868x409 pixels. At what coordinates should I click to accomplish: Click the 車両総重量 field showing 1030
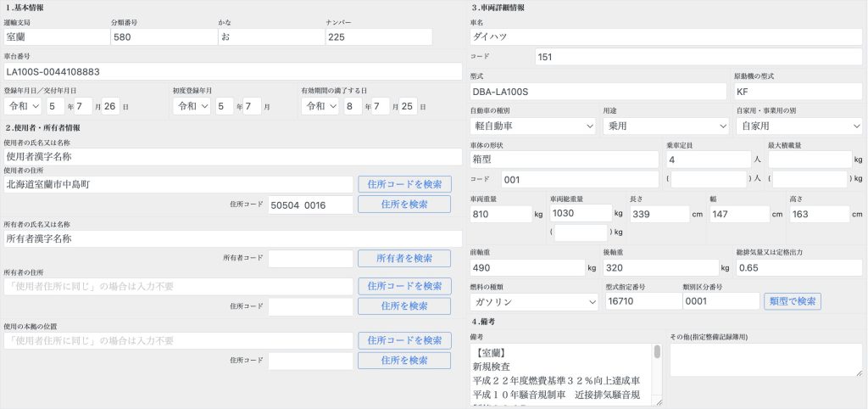coord(581,213)
